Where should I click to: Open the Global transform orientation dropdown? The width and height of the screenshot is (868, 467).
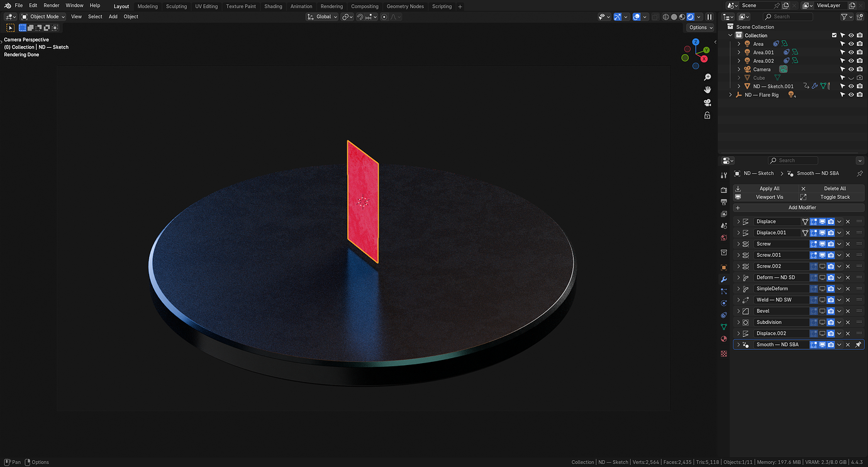[x=322, y=16]
